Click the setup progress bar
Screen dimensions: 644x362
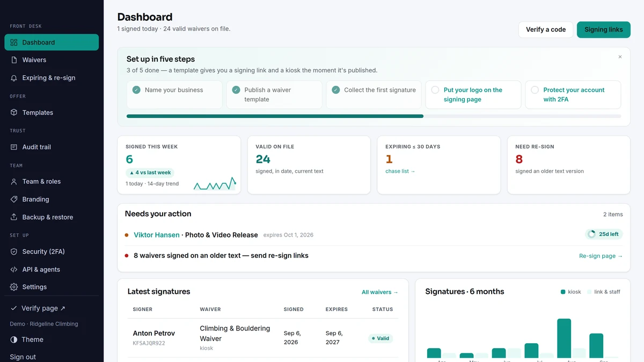tap(374, 116)
